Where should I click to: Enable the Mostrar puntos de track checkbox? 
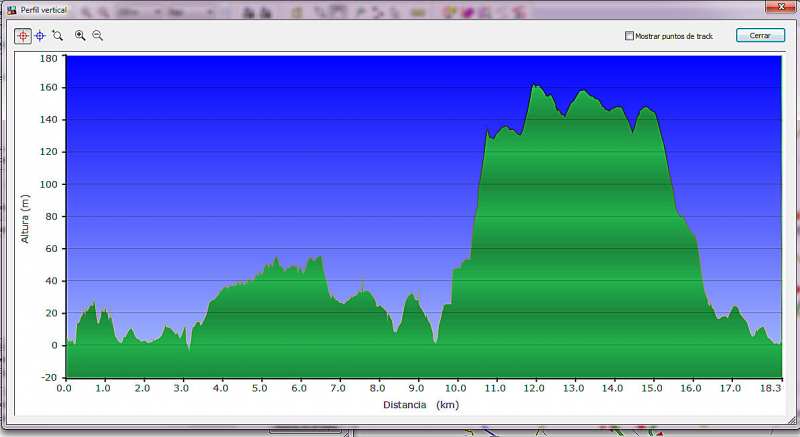(x=629, y=36)
